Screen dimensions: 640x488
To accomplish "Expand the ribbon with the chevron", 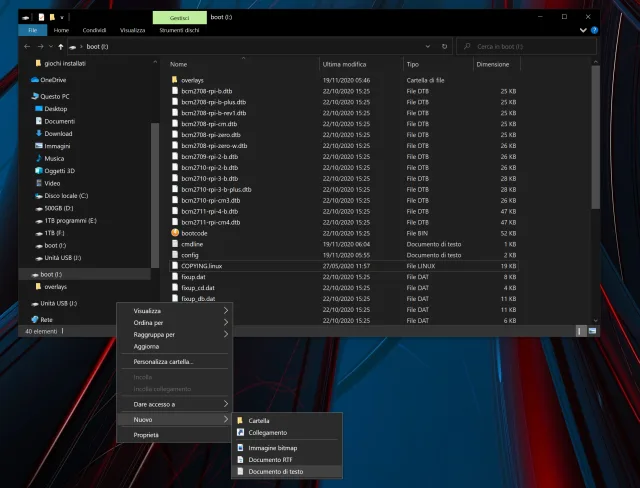I will point(583,30).
